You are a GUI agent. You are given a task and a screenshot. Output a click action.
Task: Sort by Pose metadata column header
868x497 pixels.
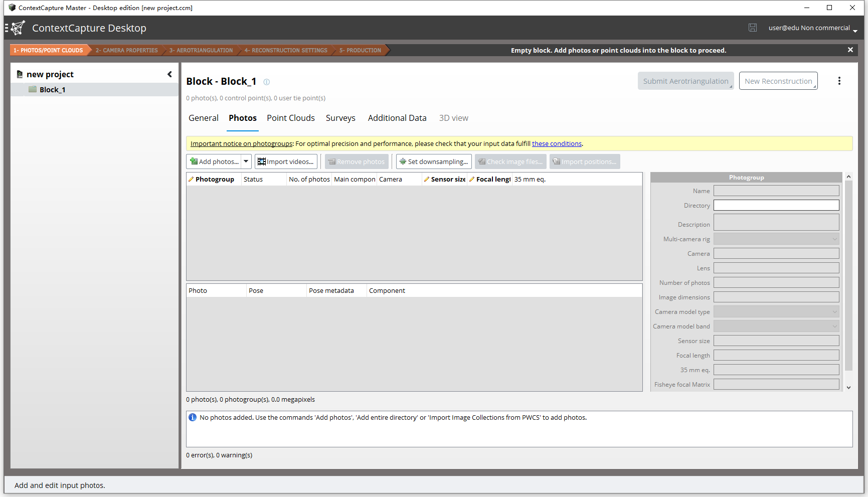[336, 290]
